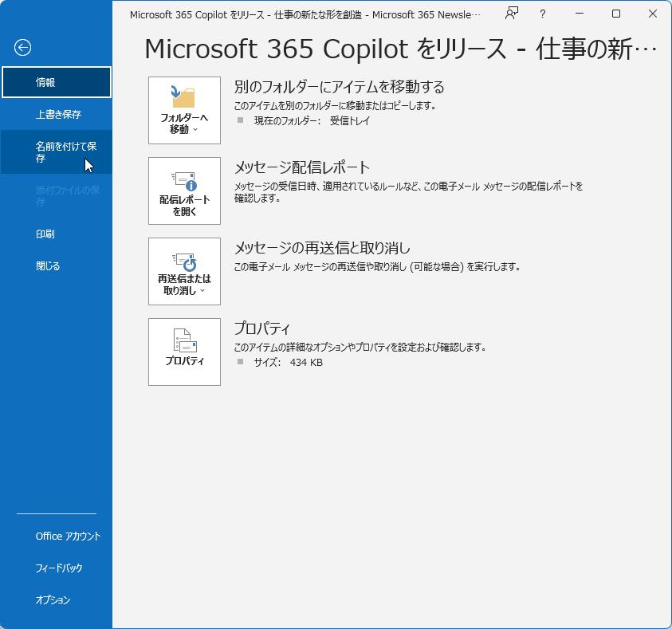Screen dimensions: 672x629
Task: Click the サイズ: 434 KB value
Action: [288, 363]
